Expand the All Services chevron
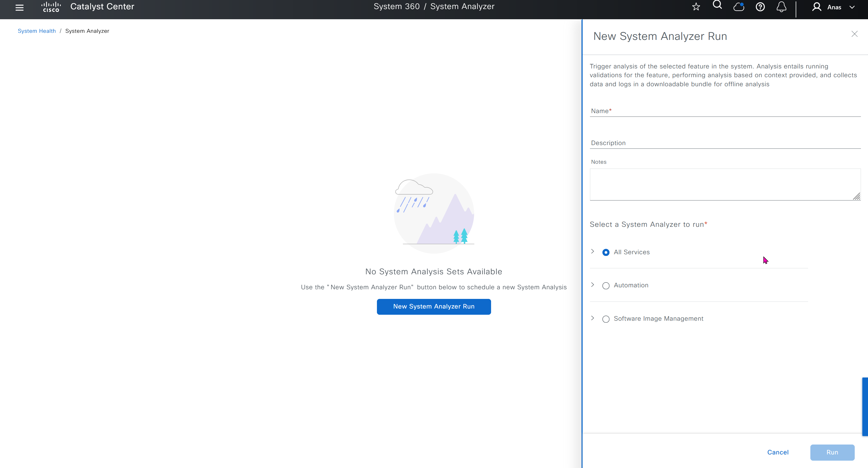Viewport: 868px width, 468px height. click(x=593, y=252)
